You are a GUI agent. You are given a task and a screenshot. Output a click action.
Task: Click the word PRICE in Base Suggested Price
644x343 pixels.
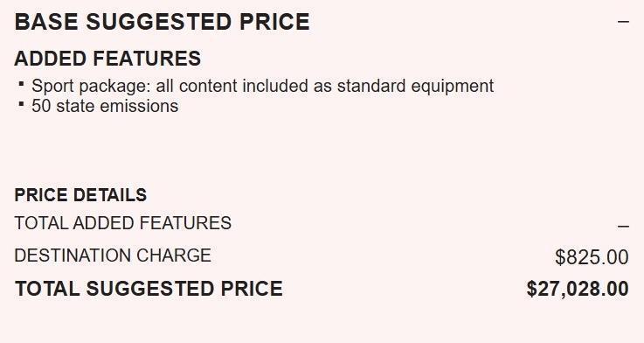(274, 22)
